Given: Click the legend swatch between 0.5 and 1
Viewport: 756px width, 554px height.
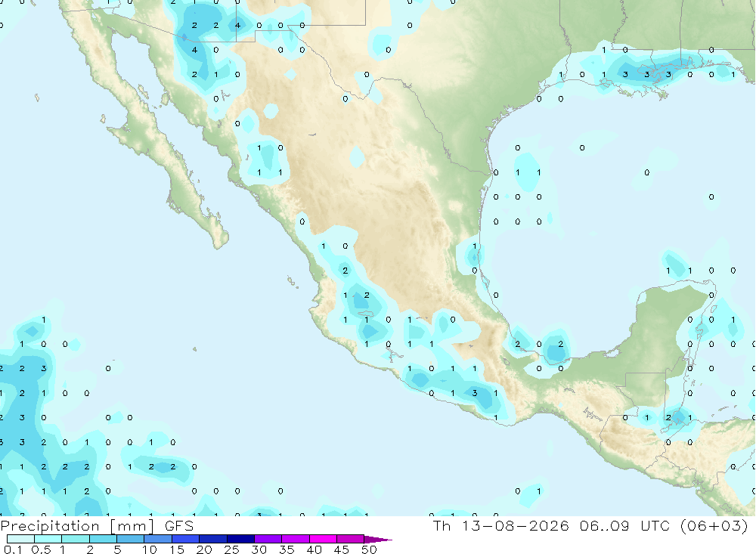Looking at the screenshot, I should [48, 539].
